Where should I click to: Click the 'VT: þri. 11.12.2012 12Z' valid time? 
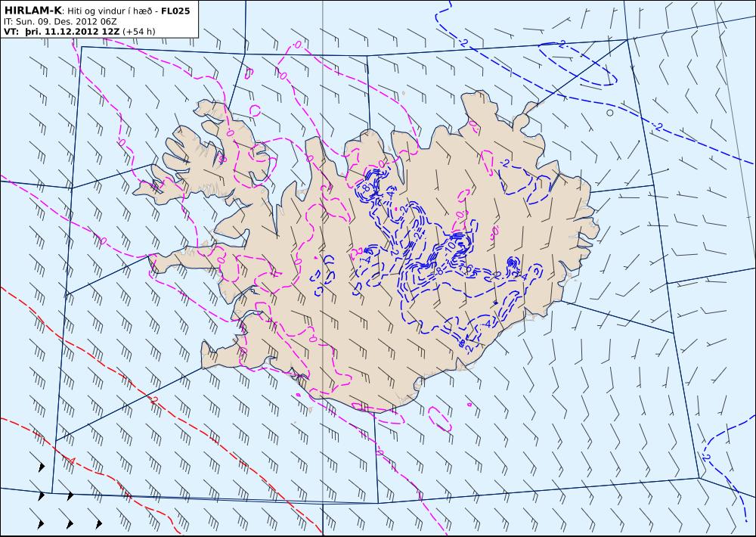pos(62,32)
